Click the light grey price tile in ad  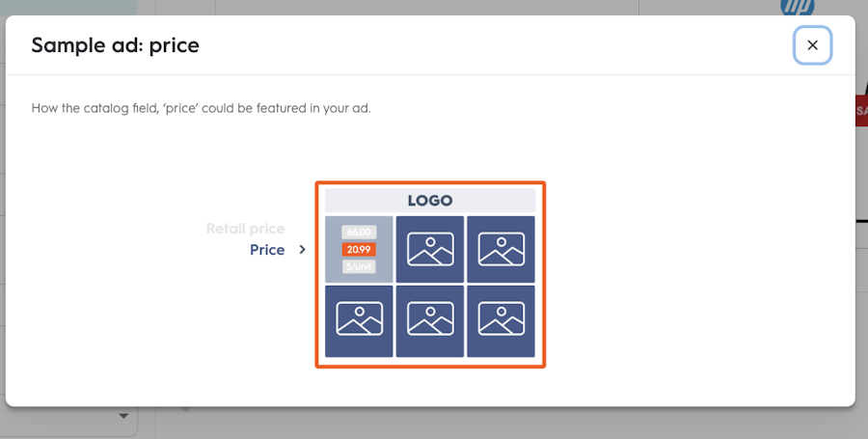[x=359, y=250]
